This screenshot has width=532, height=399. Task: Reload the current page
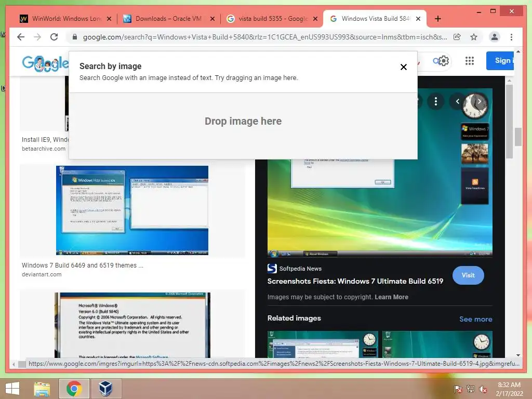(54, 37)
